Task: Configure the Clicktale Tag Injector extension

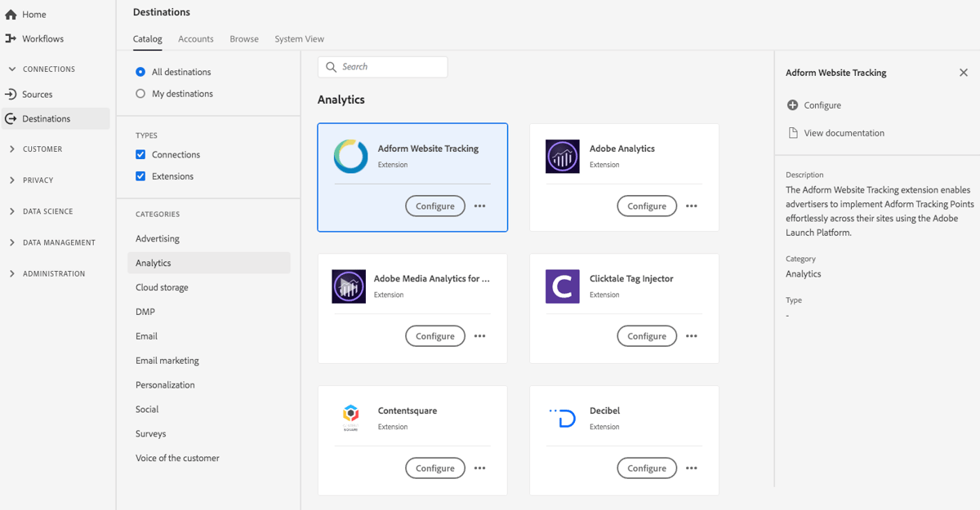Action: [x=647, y=335]
